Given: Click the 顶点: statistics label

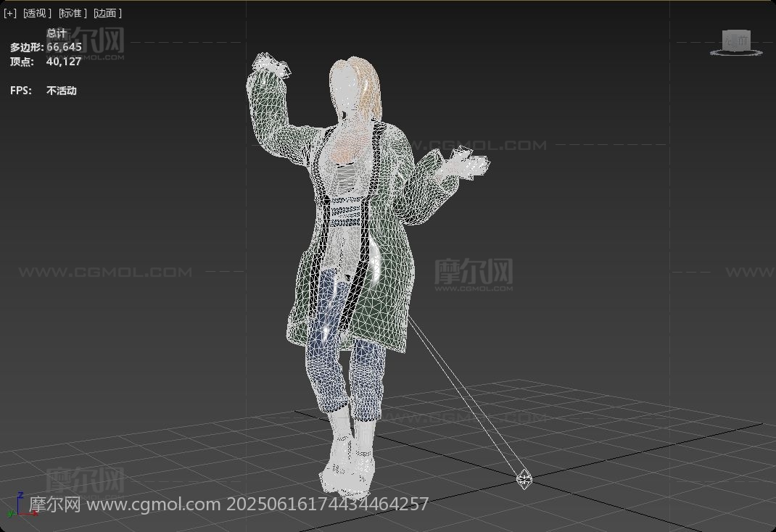Looking at the screenshot, I should (22, 62).
